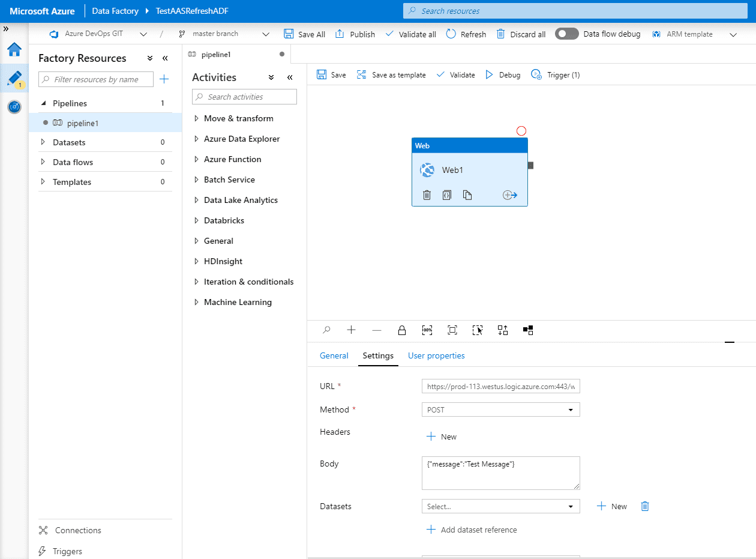
Task: Click Save in the pipeline toolbar
Action: (331, 75)
